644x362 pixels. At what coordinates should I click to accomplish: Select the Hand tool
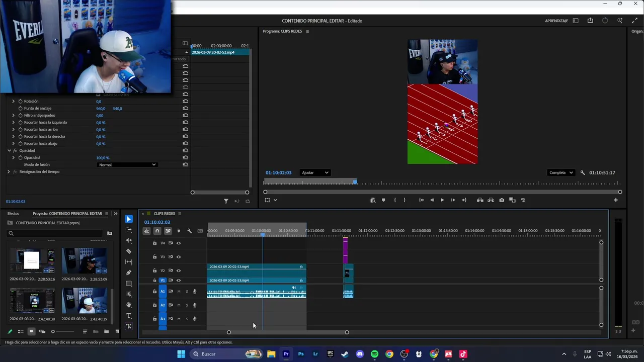129,305
